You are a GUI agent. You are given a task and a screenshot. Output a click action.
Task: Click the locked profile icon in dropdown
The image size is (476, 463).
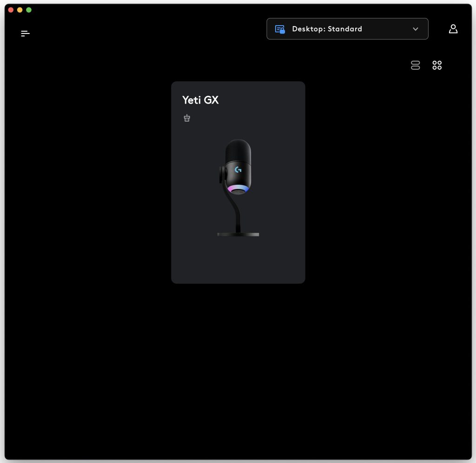(279, 29)
